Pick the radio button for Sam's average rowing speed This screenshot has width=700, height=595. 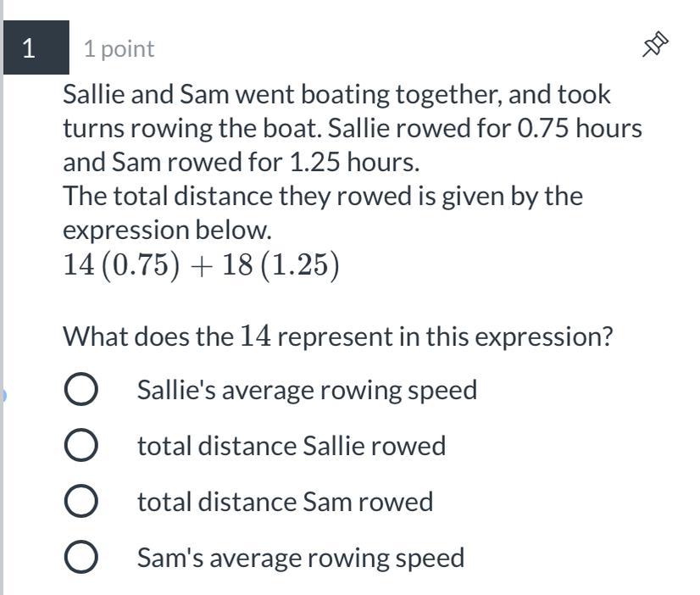[81, 558]
